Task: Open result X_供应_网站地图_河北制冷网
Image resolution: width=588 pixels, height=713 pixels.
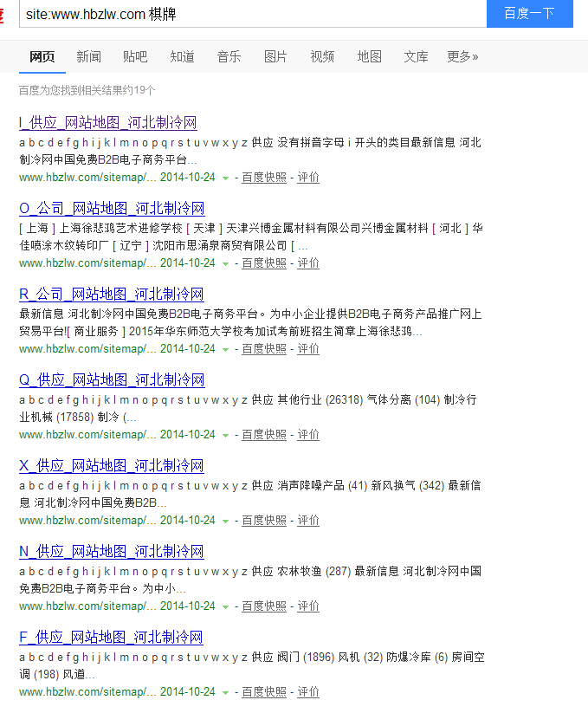Action: coord(112,465)
